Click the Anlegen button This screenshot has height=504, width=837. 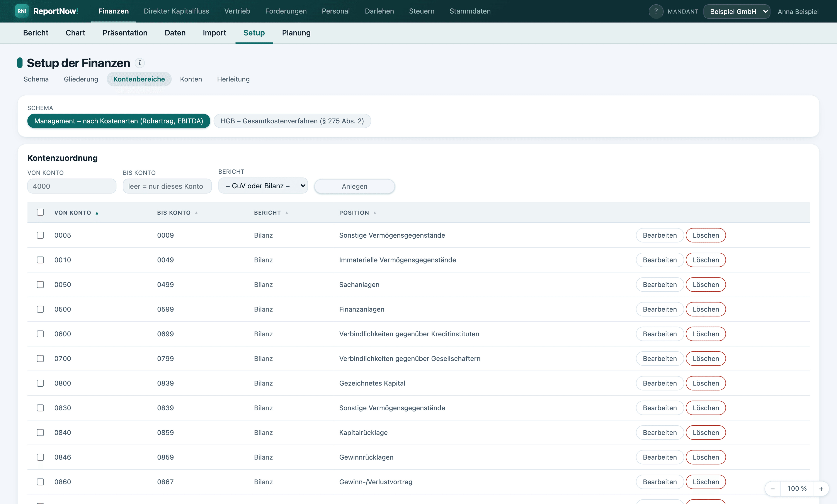(354, 186)
